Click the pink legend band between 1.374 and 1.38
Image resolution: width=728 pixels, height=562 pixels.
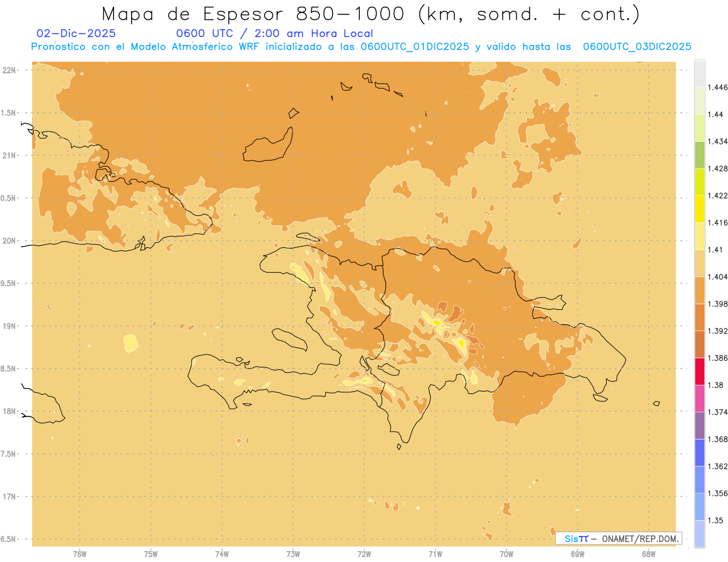699,398
